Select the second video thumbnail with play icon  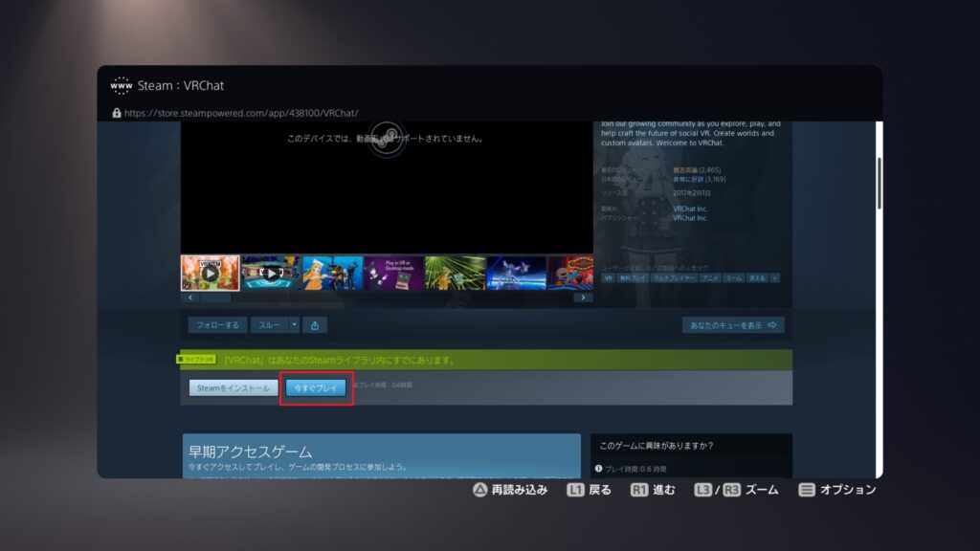pyautogui.click(x=271, y=273)
